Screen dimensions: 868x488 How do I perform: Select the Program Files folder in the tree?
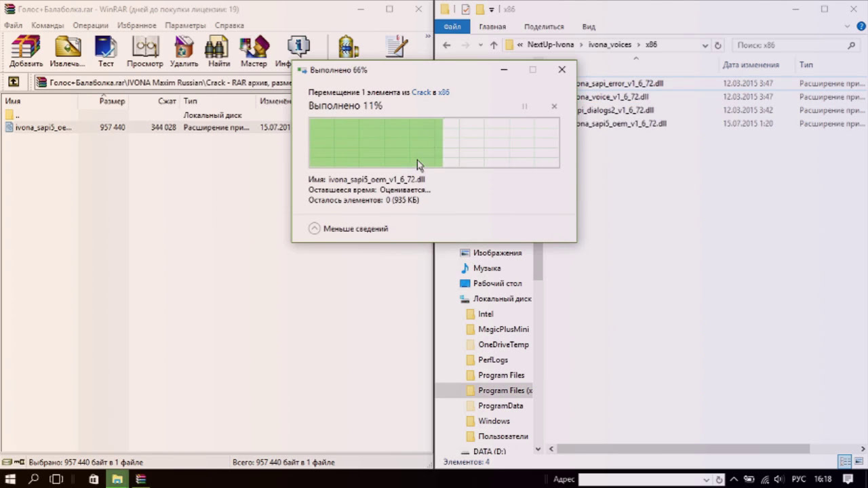pyautogui.click(x=495, y=375)
